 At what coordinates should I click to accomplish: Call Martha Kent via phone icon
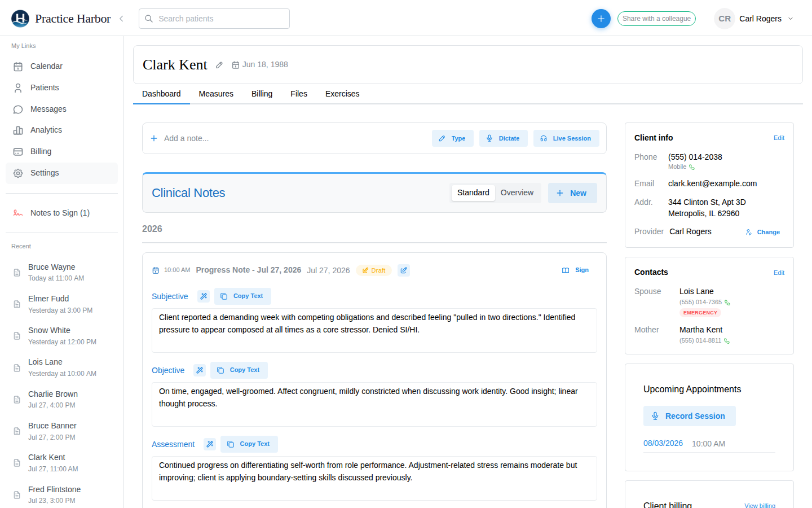(x=727, y=341)
